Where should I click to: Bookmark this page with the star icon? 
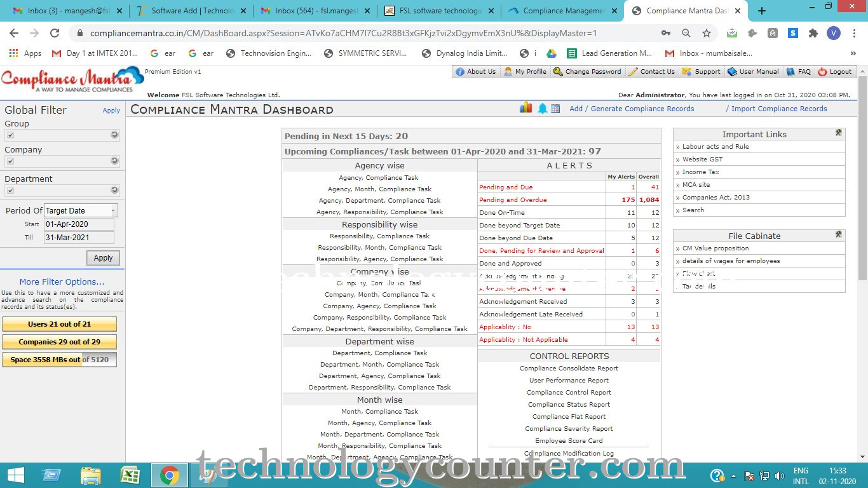[x=707, y=33]
